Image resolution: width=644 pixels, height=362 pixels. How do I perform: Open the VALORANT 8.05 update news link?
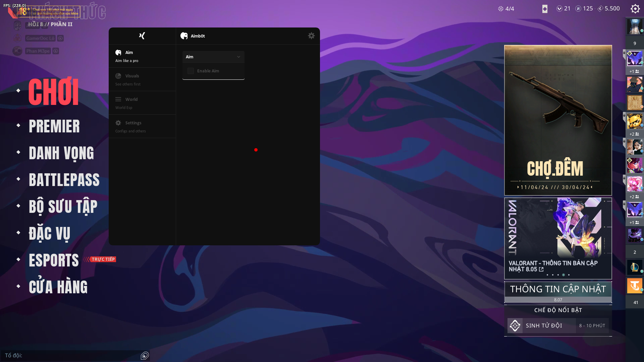point(553,266)
